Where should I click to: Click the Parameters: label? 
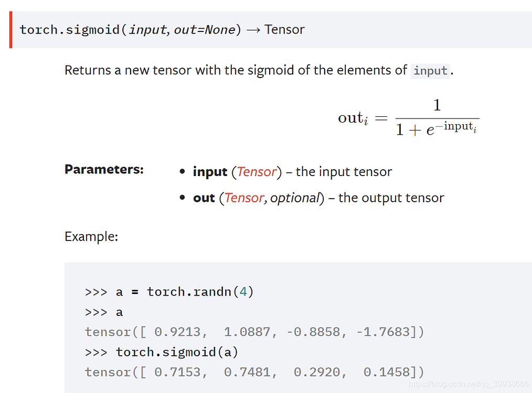point(104,169)
